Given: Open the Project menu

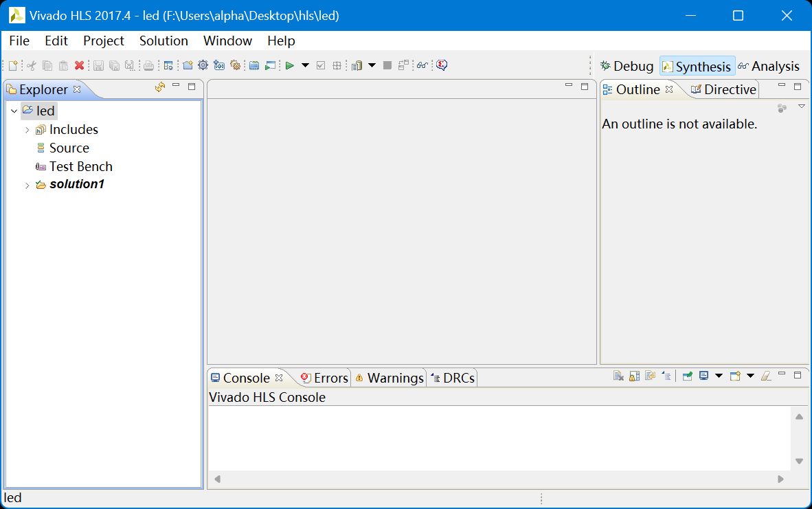Looking at the screenshot, I should click(104, 41).
